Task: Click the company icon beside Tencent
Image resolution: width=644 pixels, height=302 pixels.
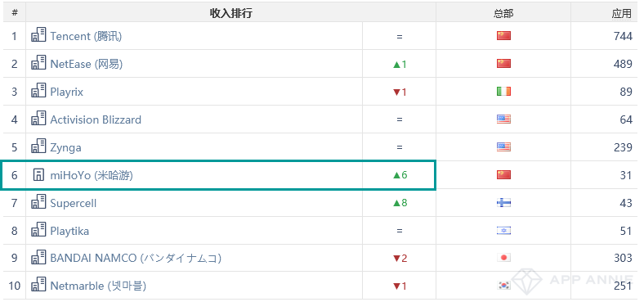Action: coord(38,34)
